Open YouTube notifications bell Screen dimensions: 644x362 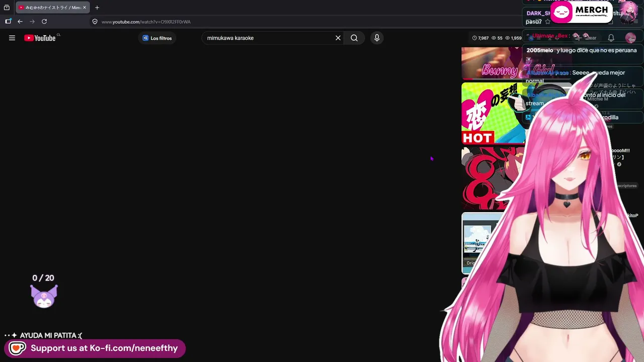point(611,38)
